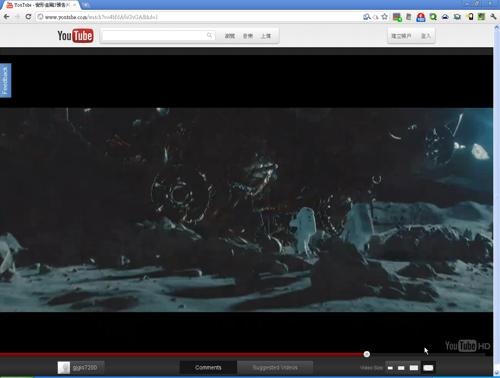
Task: Switch to the Comments tab
Action: click(208, 367)
